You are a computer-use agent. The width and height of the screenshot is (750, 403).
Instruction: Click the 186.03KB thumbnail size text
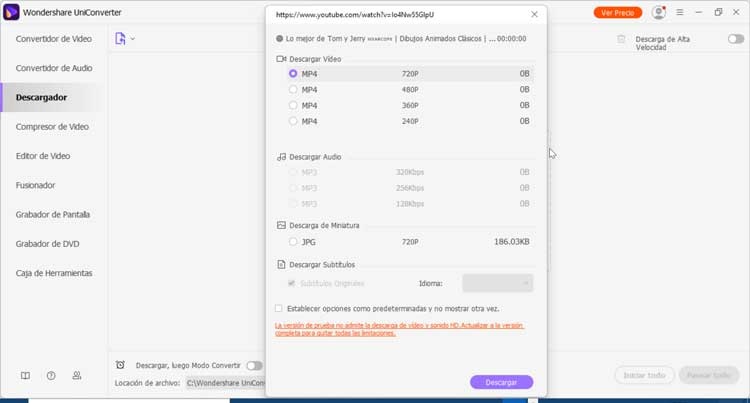511,242
